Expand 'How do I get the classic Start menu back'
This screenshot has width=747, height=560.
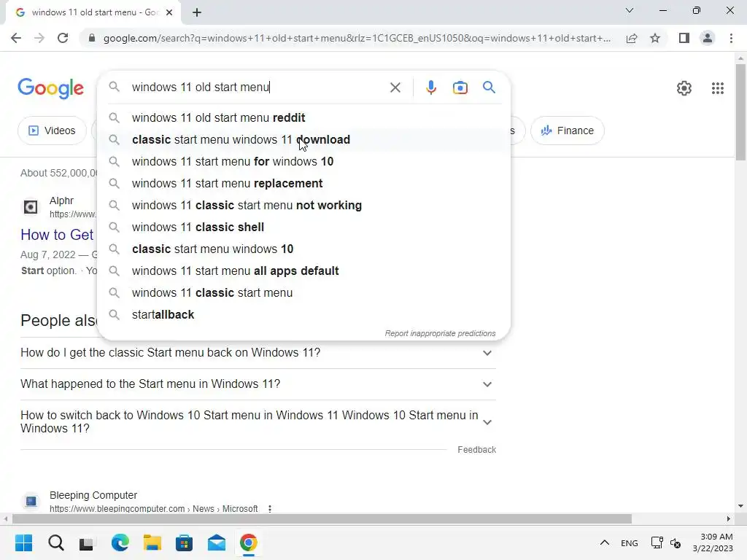click(x=258, y=353)
